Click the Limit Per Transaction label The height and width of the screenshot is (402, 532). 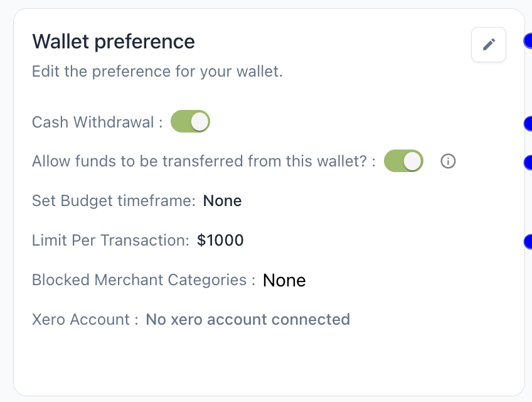110,240
